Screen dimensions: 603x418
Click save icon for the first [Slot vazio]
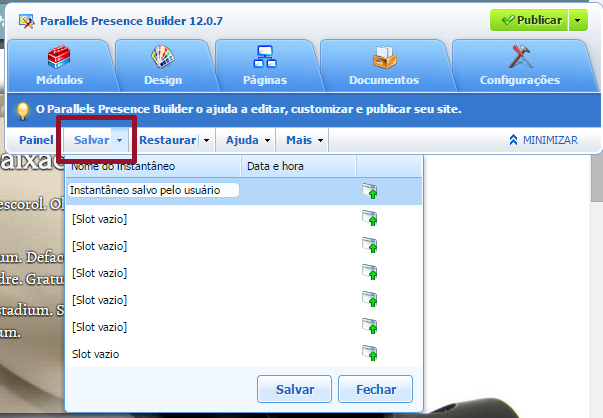370,218
